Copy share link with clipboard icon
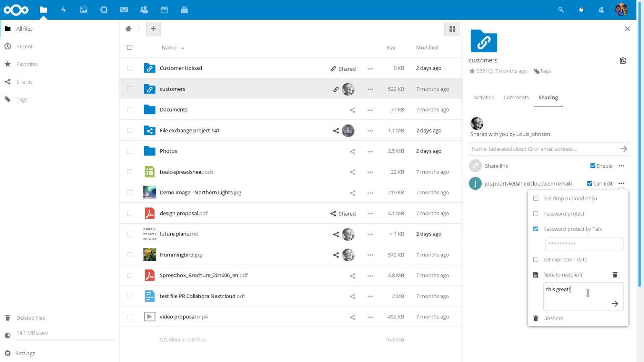This screenshot has width=644, height=362. pyautogui.click(x=623, y=61)
